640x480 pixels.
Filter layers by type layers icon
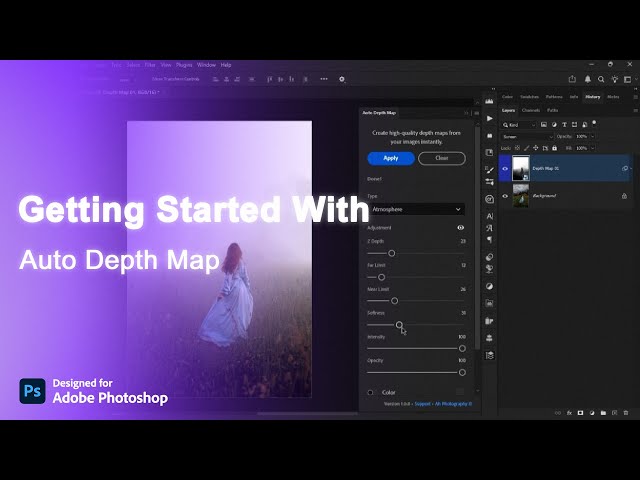(x=564, y=124)
